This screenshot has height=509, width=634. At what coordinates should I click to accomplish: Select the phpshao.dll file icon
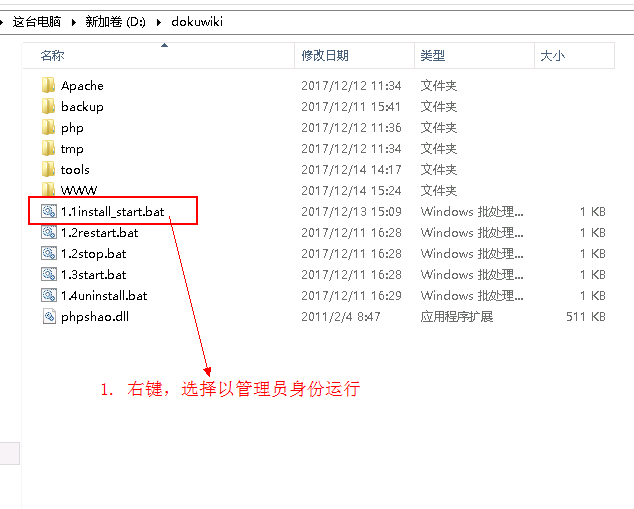tap(49, 317)
